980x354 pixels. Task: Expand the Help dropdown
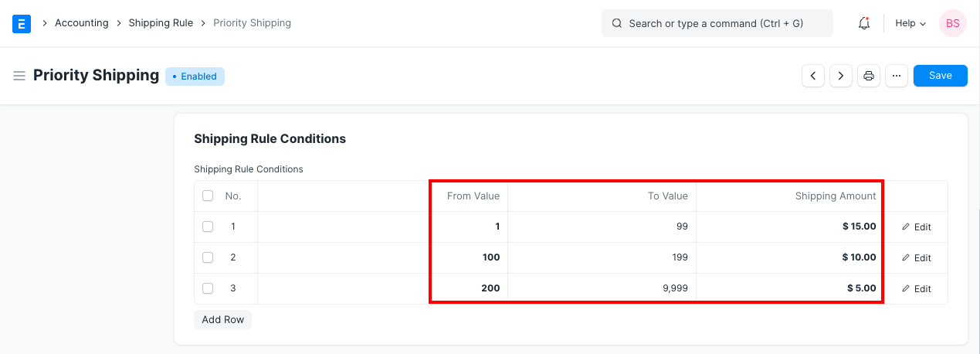(x=910, y=23)
